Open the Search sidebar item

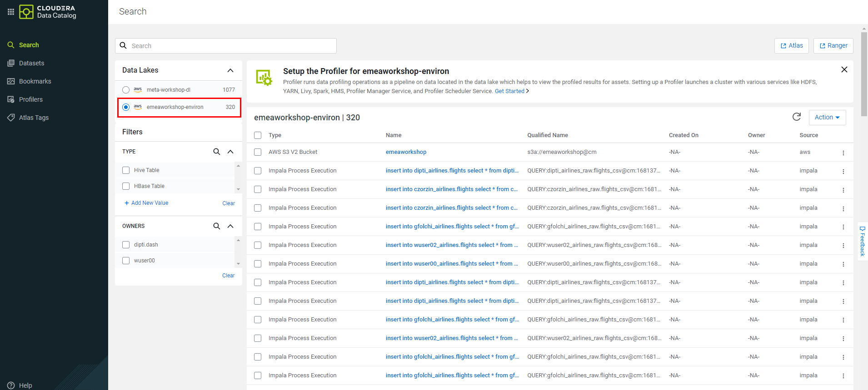coord(29,45)
